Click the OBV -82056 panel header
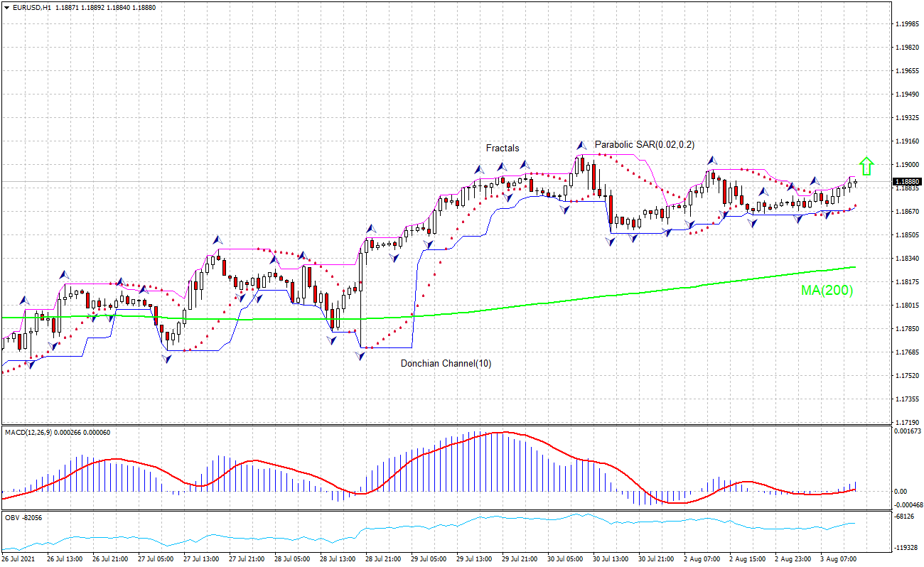 [x=21, y=518]
